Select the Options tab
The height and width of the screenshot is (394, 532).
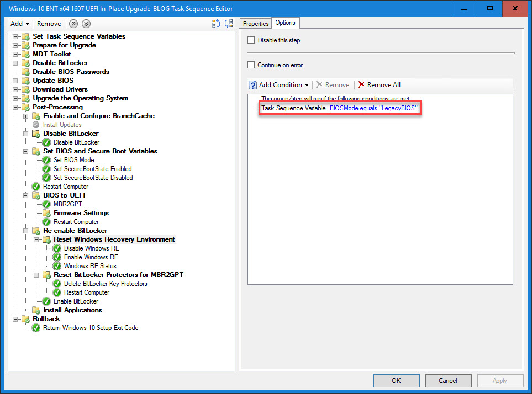[x=286, y=23]
